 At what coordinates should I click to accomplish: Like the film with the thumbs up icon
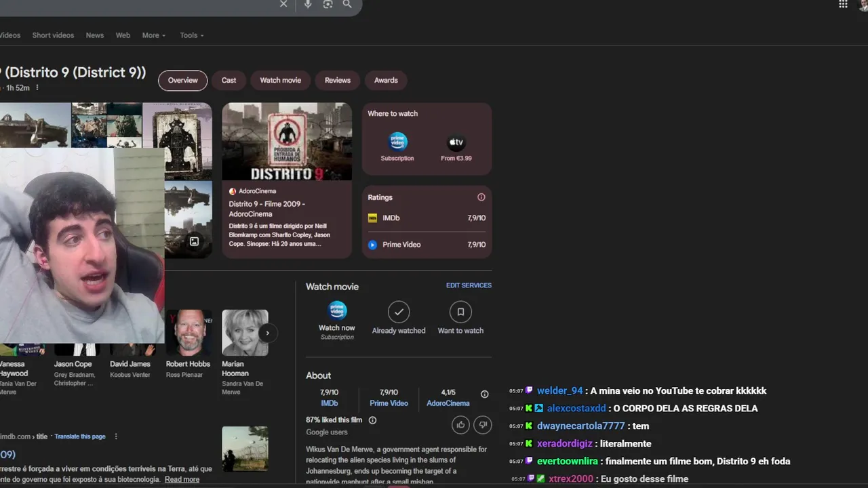click(x=461, y=425)
